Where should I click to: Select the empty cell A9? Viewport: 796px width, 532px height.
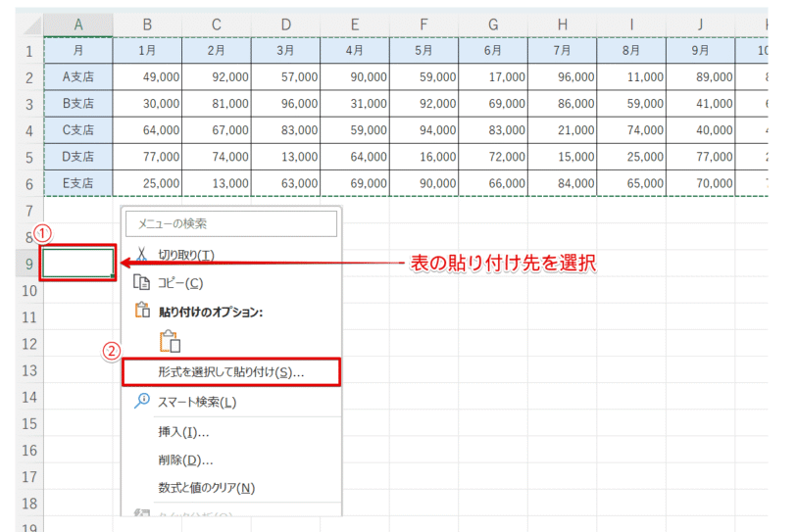tap(78, 263)
